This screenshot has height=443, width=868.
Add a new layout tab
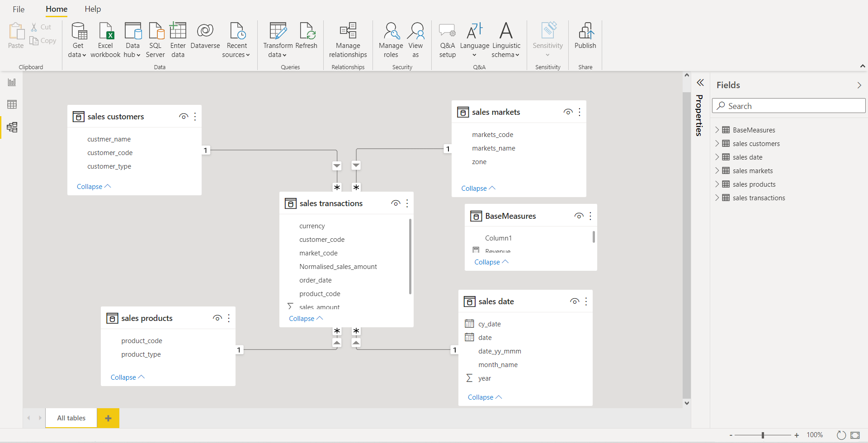(108, 418)
